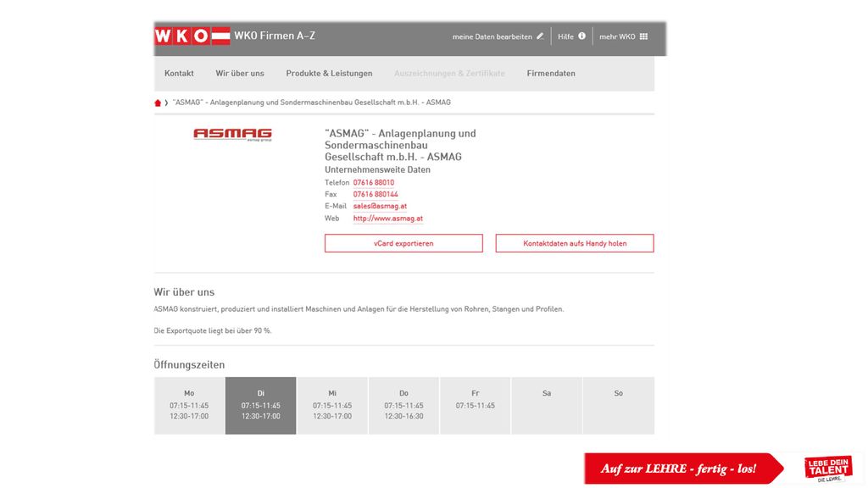The width and height of the screenshot is (868, 488).
Task: Select Saturday (Sa) cell
Action: pos(547,406)
